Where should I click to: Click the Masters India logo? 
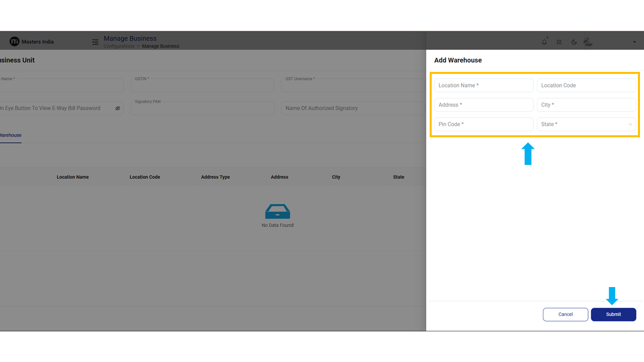[15, 42]
